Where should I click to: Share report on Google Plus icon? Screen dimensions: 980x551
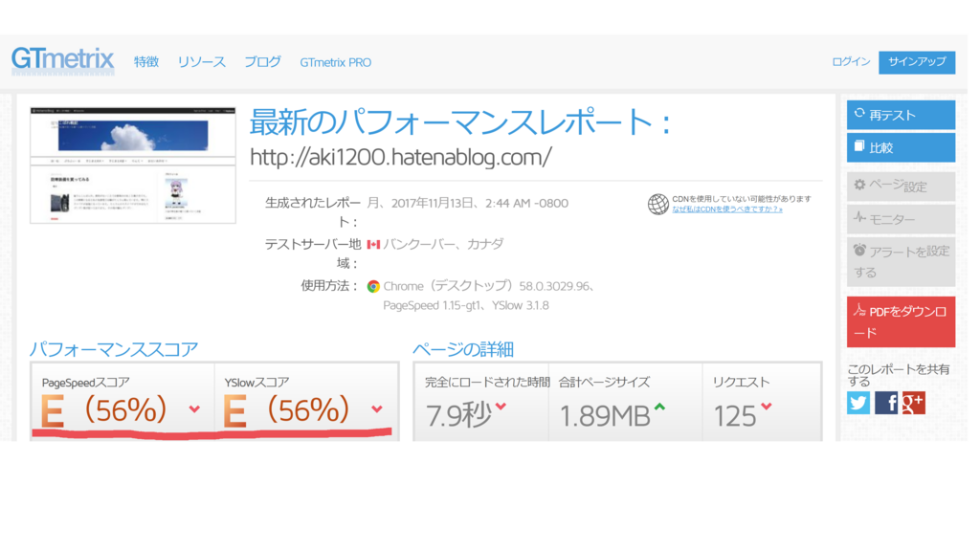[914, 403]
